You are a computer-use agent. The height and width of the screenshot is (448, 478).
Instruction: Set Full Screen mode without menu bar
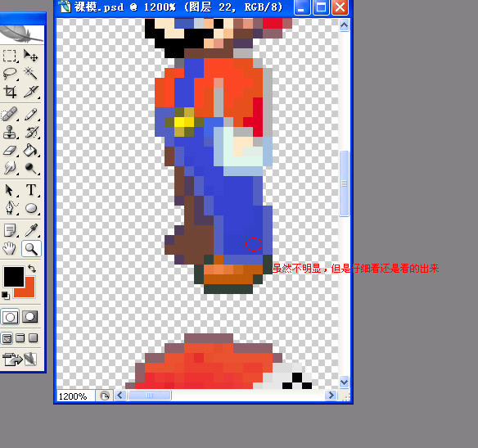[x=34, y=338]
